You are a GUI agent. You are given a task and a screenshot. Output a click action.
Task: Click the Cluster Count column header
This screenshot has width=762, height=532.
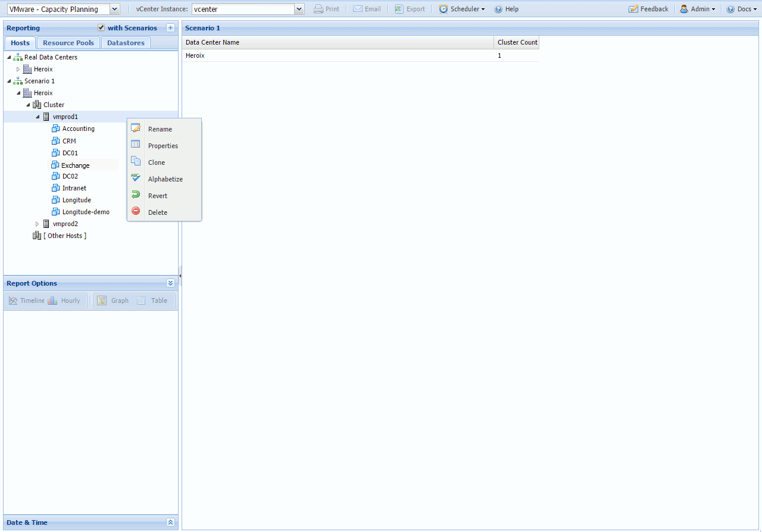[x=517, y=42]
